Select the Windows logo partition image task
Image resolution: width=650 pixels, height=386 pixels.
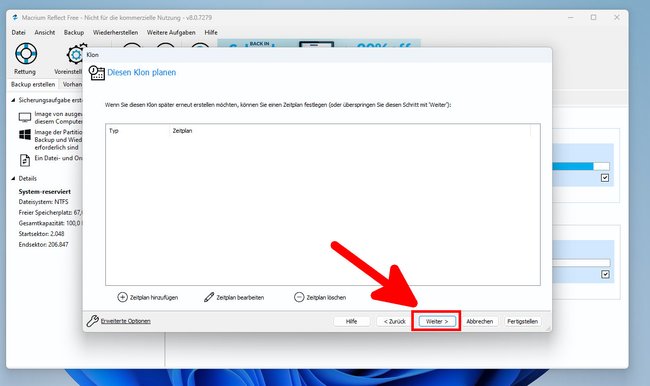[x=25, y=134]
